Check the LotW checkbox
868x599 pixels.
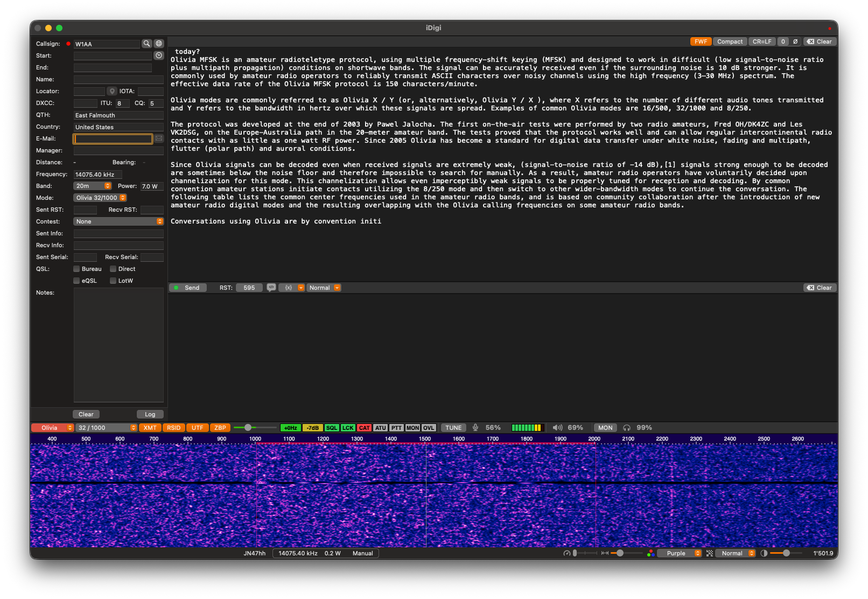pyautogui.click(x=113, y=281)
